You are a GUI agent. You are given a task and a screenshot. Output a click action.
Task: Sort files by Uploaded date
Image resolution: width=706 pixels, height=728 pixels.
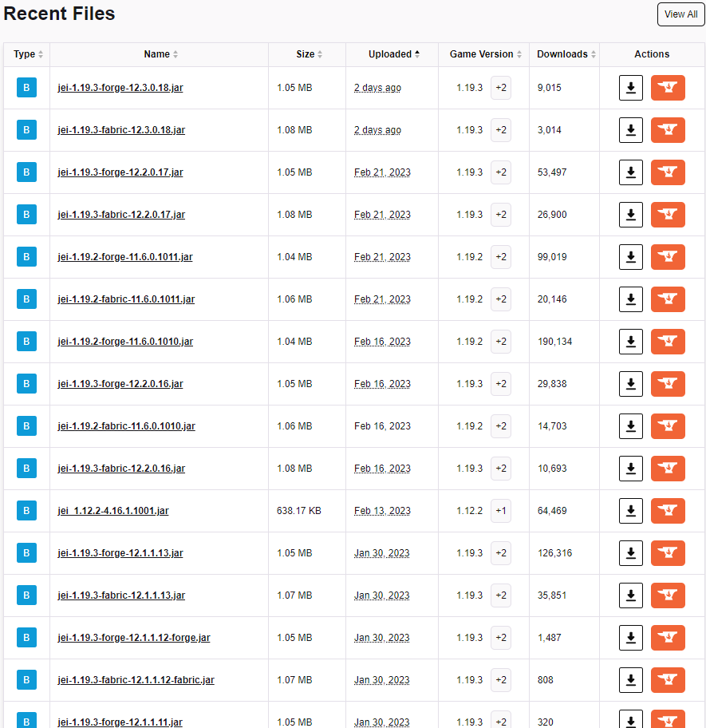tap(394, 54)
